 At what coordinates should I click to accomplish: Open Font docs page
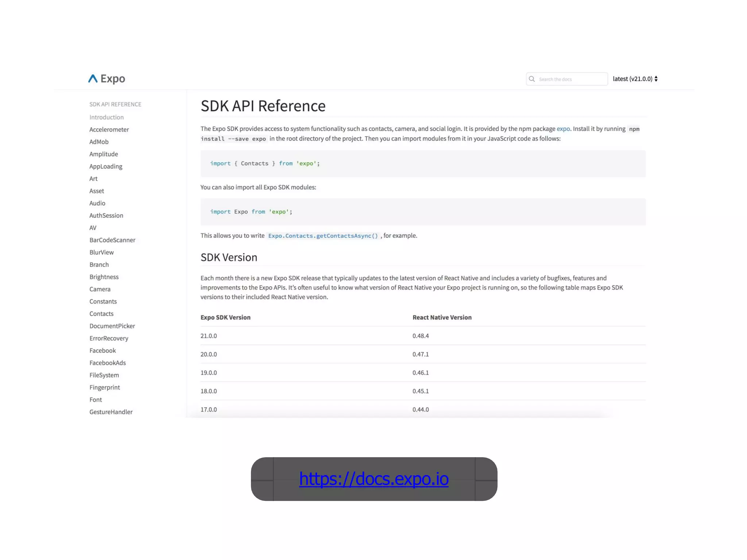click(x=96, y=400)
